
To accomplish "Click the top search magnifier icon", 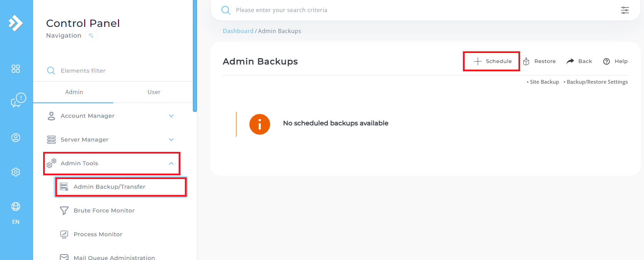I will pos(226,10).
